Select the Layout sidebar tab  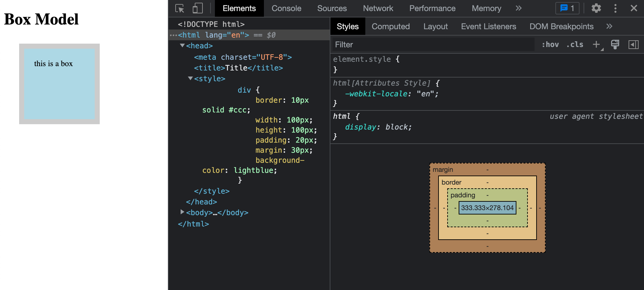click(435, 26)
